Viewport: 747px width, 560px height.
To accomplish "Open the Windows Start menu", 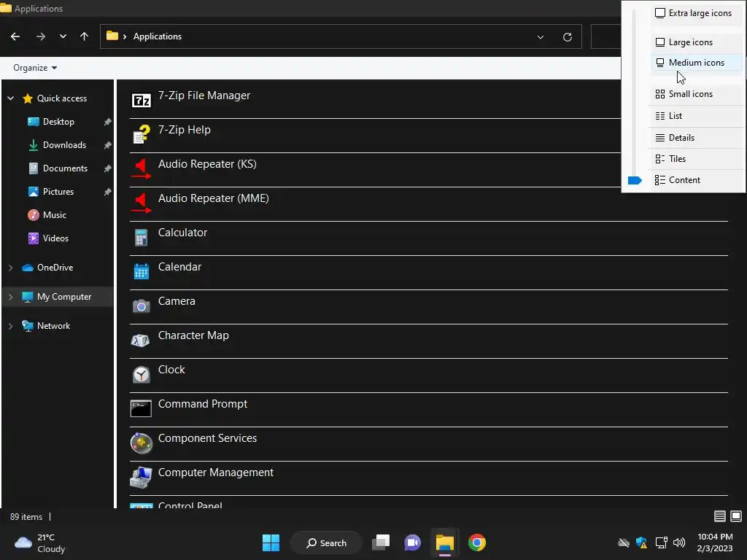I will 271,542.
